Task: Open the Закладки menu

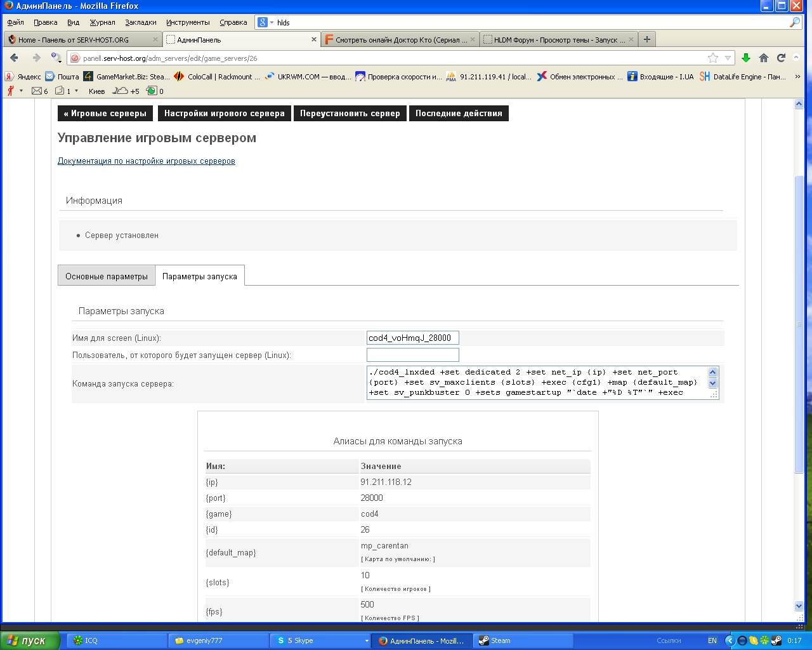Action: (x=140, y=22)
